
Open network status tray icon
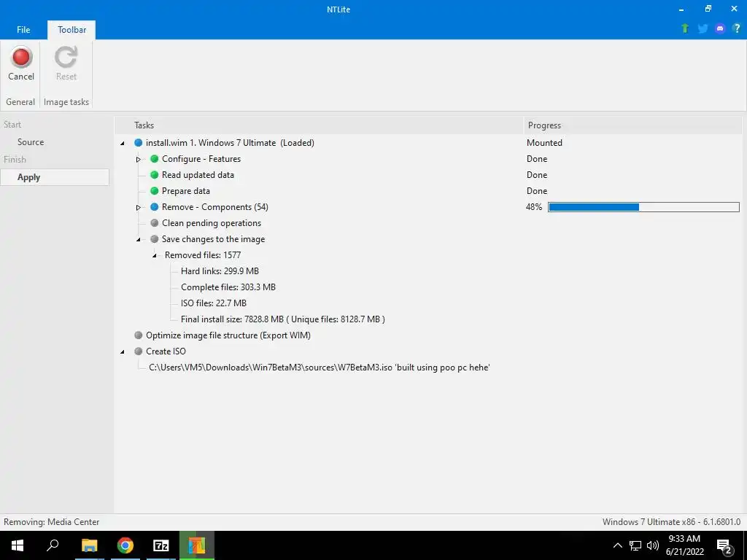(635, 545)
